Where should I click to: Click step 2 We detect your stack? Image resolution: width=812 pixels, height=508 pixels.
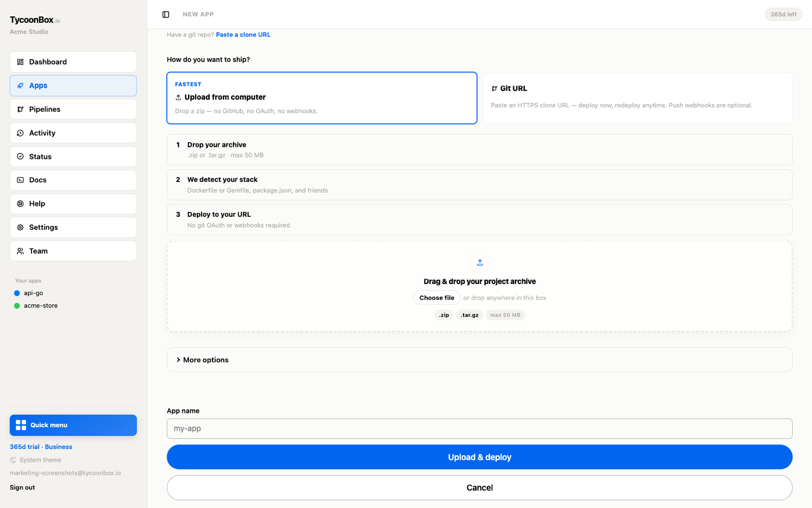click(x=480, y=185)
